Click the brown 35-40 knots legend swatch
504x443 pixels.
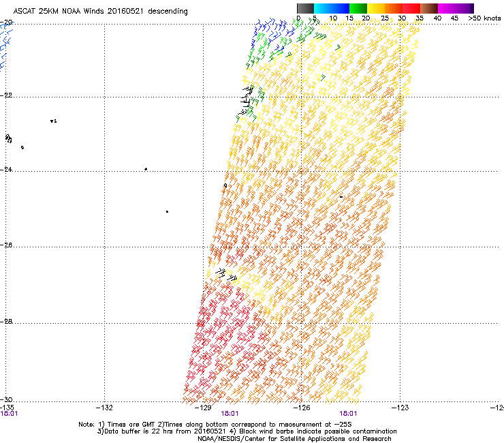429,8
